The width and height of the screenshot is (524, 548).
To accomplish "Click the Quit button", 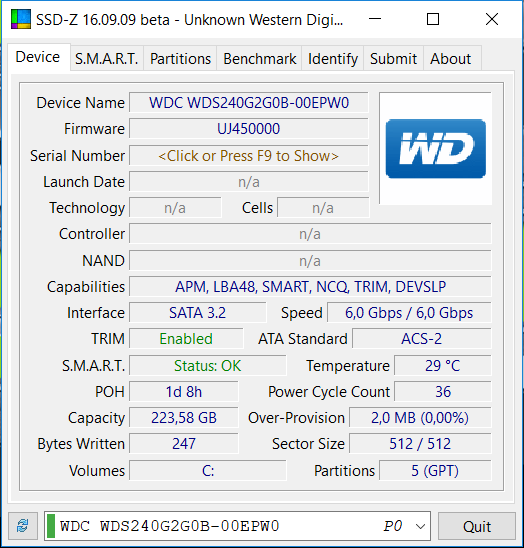I will [x=477, y=526].
